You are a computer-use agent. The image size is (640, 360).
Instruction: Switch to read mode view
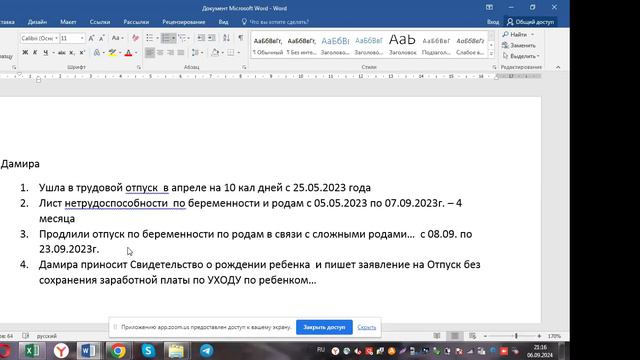pos(436,336)
